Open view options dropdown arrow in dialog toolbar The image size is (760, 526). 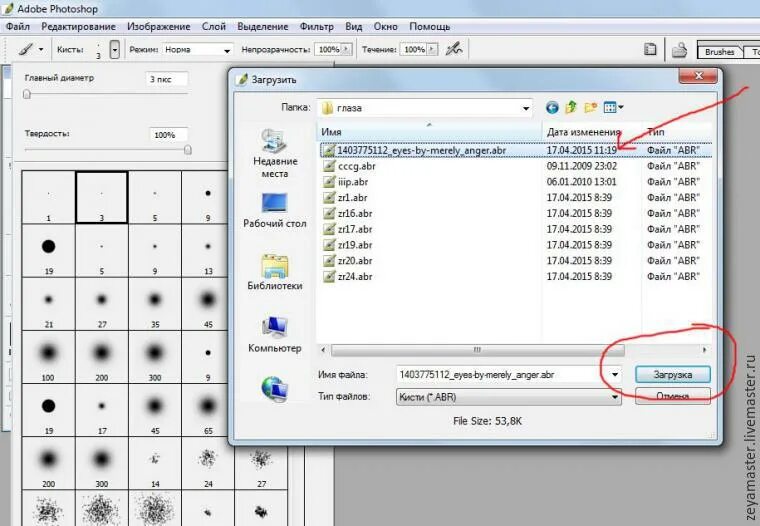click(621, 108)
